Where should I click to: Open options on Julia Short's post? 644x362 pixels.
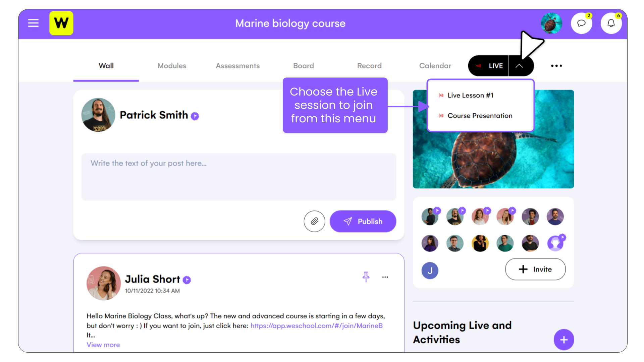coord(385,277)
